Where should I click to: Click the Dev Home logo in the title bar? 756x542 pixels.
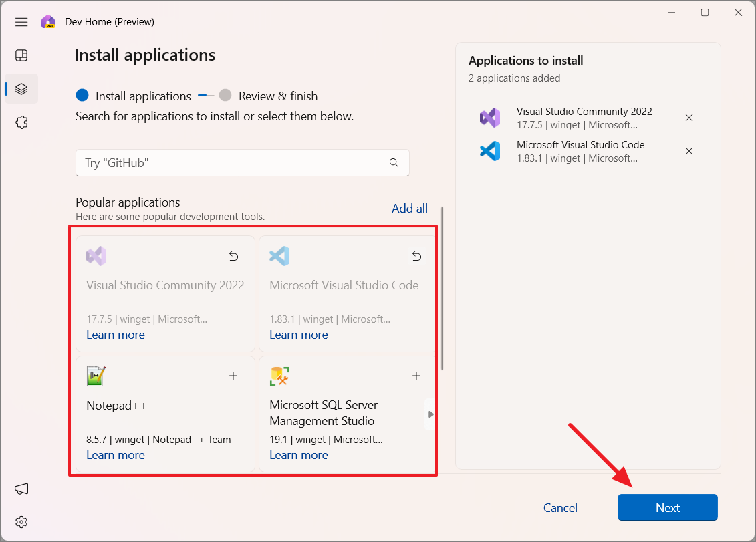click(x=47, y=21)
